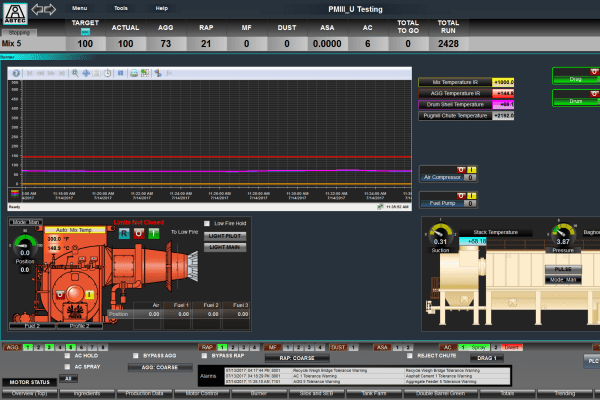Click the Stack Temperature value field
The height and width of the screenshot is (400, 600).
coord(473,242)
